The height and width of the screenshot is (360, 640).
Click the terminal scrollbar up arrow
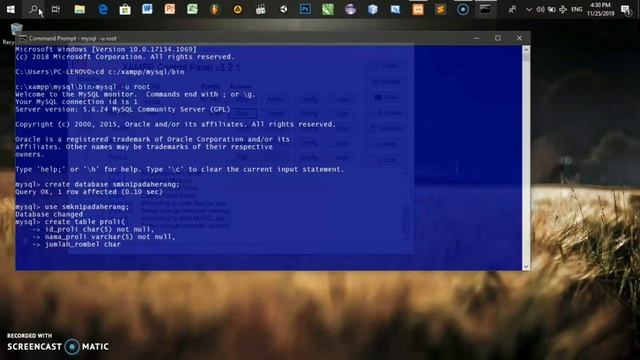526,49
